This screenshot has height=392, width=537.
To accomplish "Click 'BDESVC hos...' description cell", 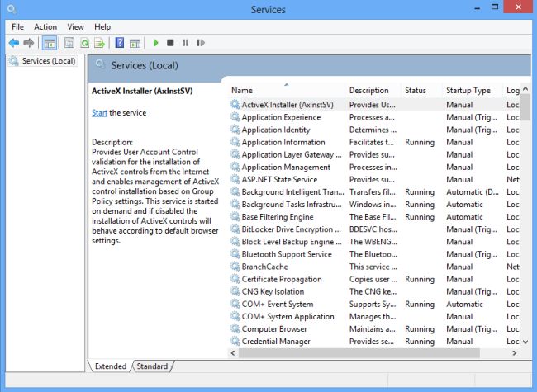I will point(373,229).
